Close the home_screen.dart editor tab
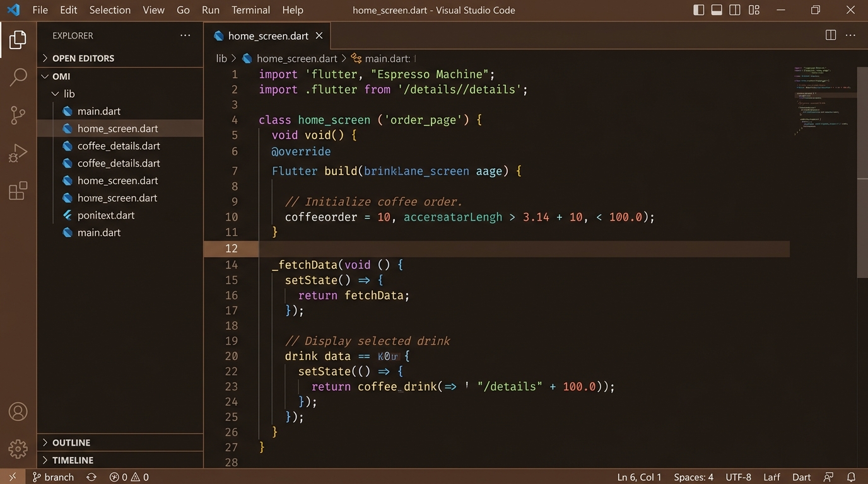The width and height of the screenshot is (868, 484). point(319,36)
